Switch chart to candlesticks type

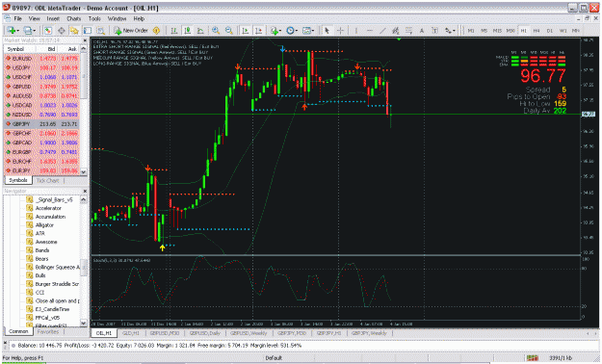coord(188,31)
